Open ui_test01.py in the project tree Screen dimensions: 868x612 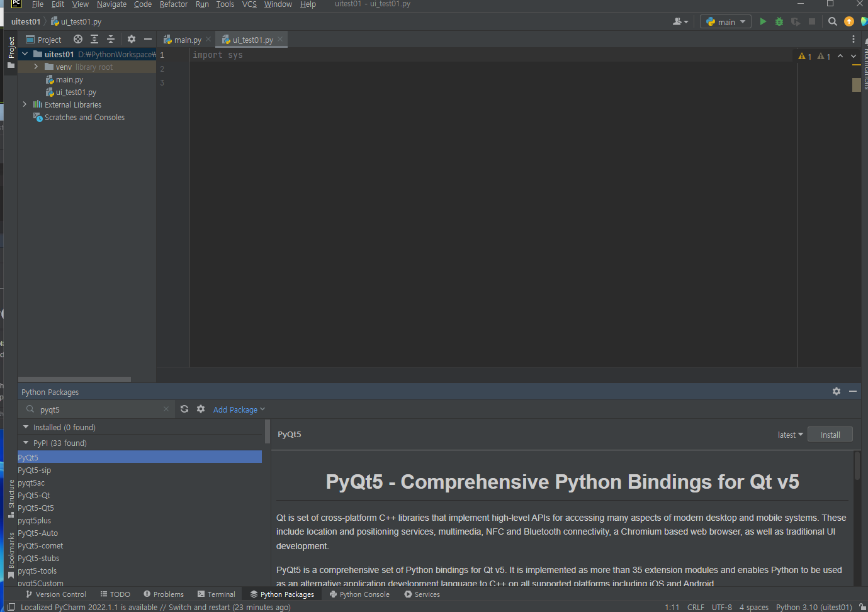76,92
